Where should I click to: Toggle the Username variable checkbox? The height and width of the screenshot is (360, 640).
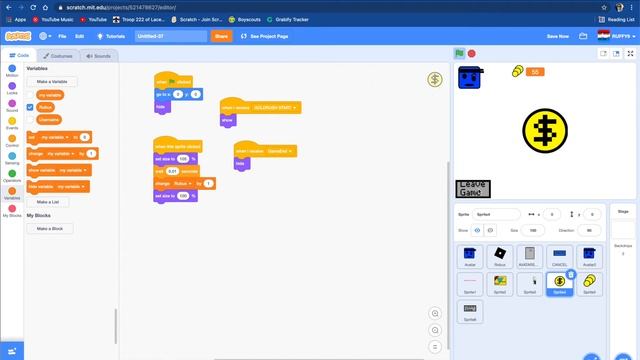click(x=30, y=120)
